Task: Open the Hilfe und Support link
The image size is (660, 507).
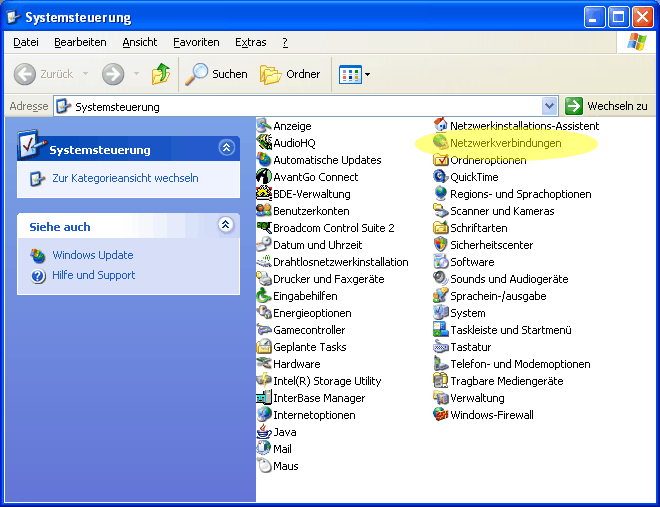Action: [x=93, y=275]
